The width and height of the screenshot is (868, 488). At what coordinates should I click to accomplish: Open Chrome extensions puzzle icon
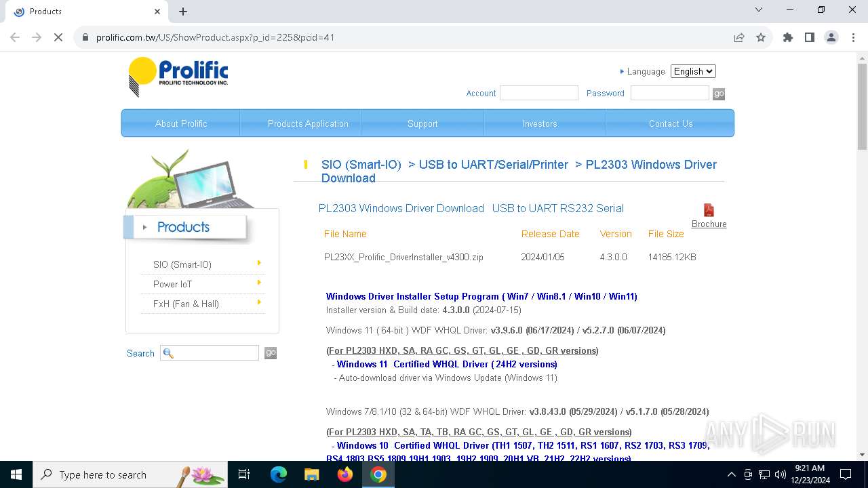coord(788,37)
